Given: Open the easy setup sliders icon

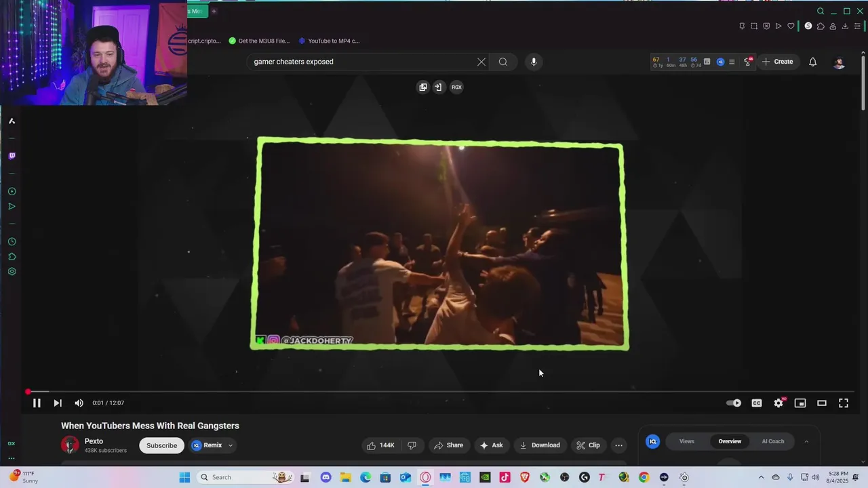Looking at the screenshot, I should pyautogui.click(x=857, y=26).
